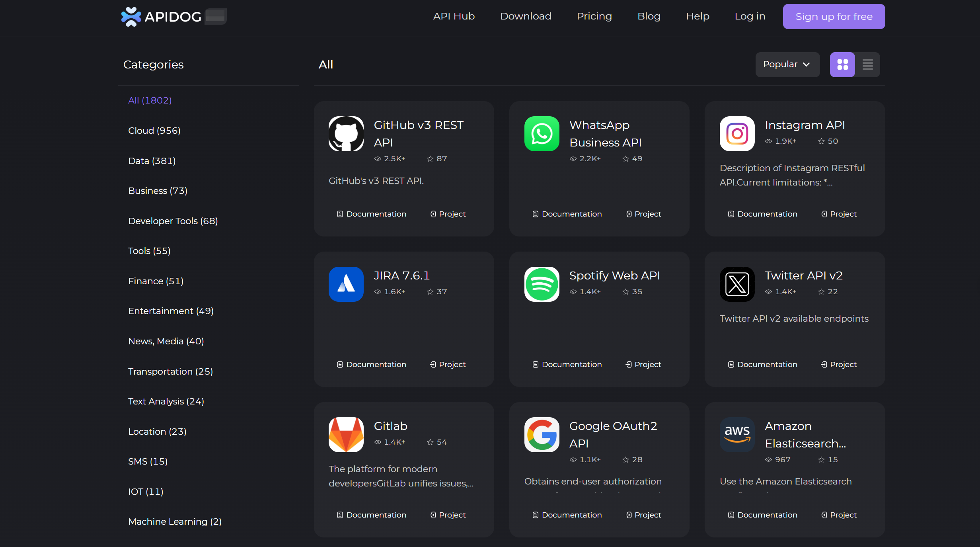Click the AWS Elasticsearch logo
This screenshot has height=547, width=980.
click(737, 435)
